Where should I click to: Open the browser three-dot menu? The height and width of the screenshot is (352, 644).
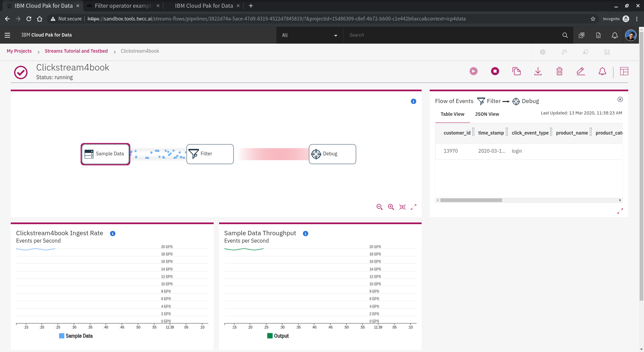coord(637,19)
